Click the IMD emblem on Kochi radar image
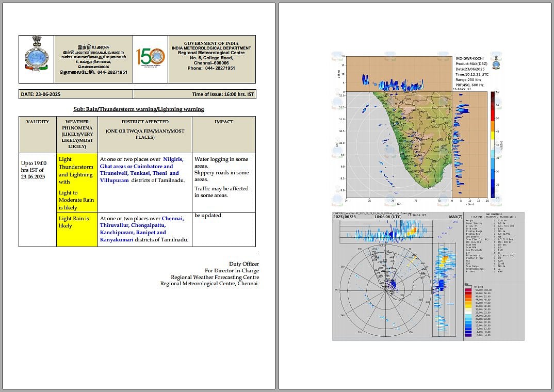 point(496,63)
